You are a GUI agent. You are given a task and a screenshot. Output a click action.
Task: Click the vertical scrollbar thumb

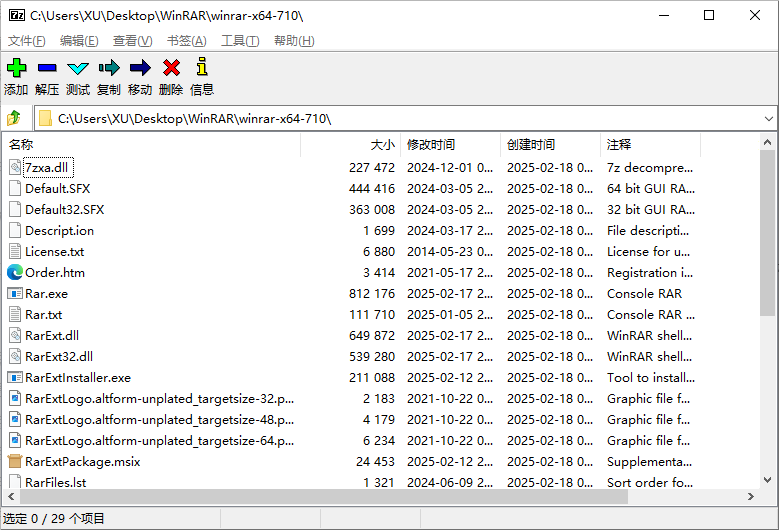pyautogui.click(x=768, y=232)
